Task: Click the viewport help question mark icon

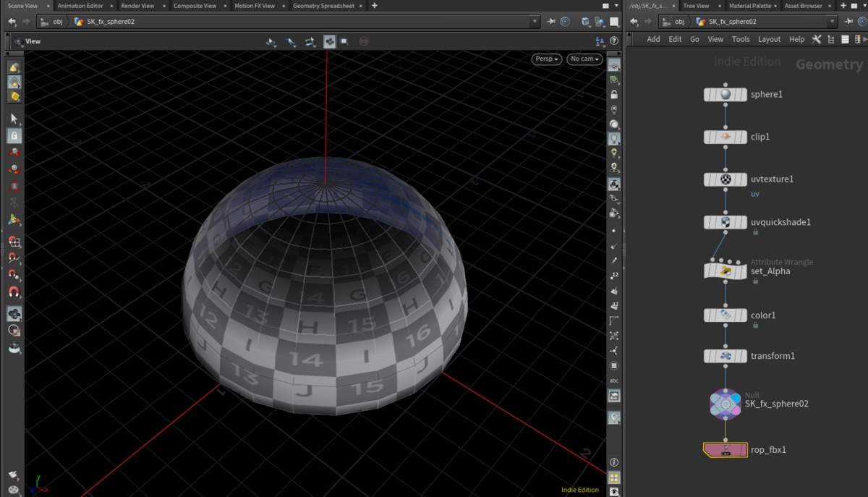Action: [614, 41]
